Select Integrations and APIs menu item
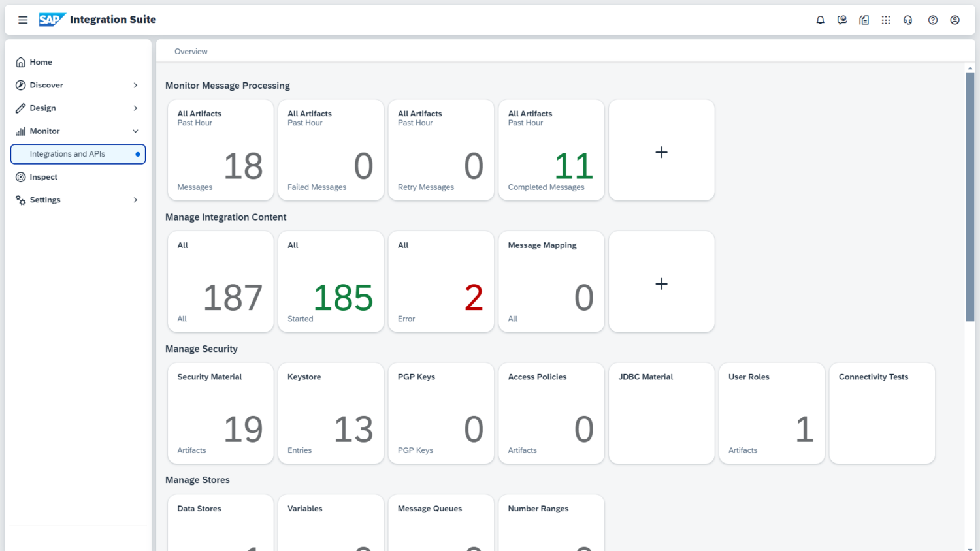980x551 pixels. tap(67, 154)
